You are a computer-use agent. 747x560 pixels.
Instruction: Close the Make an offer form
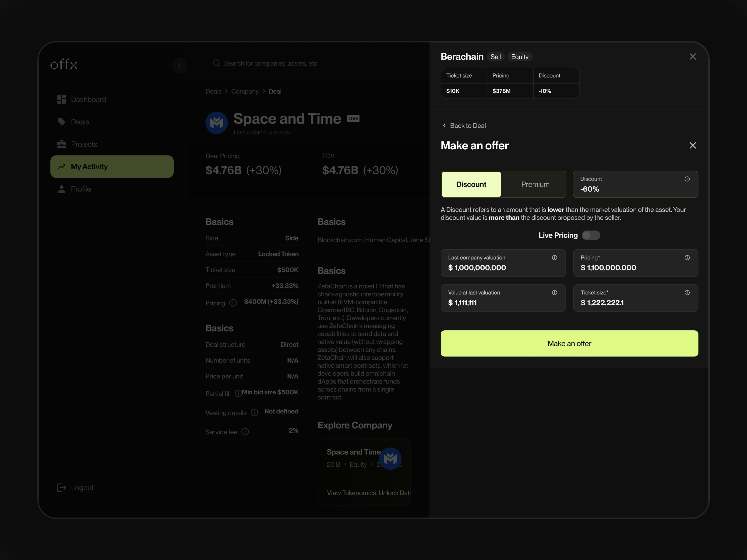point(693,145)
